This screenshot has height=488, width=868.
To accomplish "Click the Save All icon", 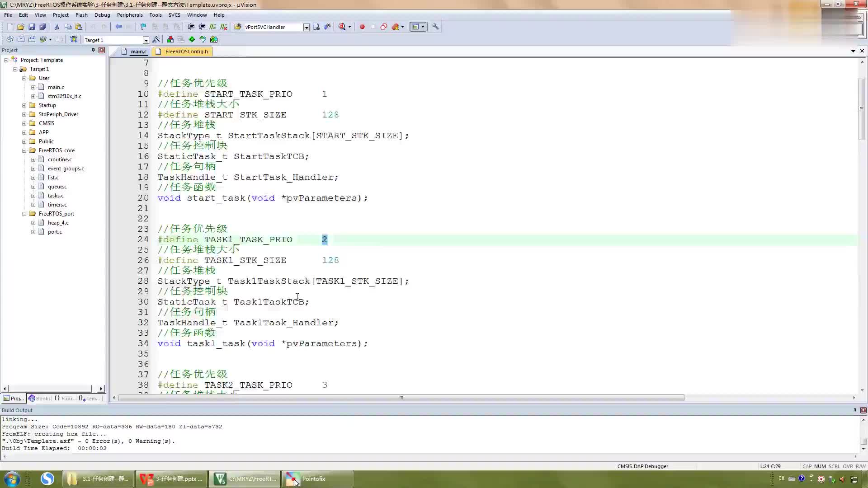I will pyautogui.click(x=42, y=27).
